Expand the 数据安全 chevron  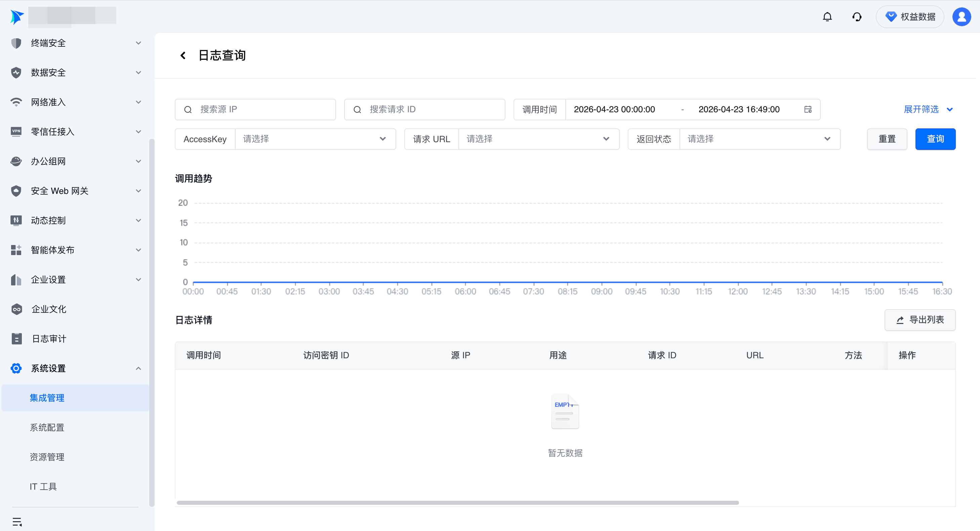click(x=138, y=72)
